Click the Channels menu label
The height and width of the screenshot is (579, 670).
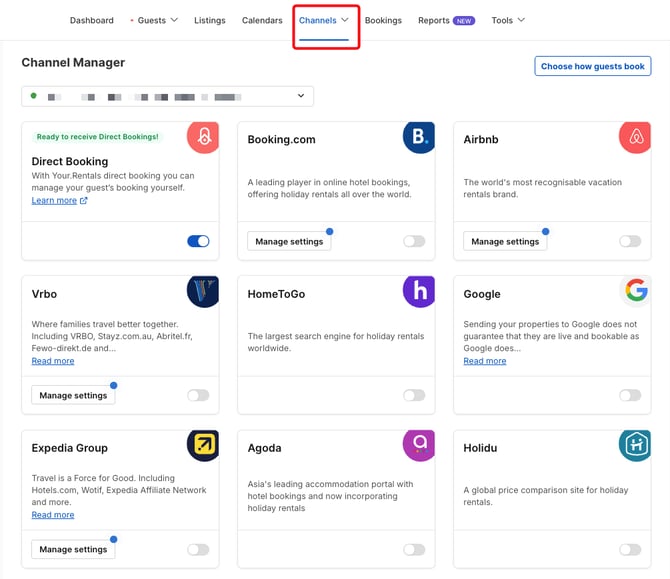[317, 21]
